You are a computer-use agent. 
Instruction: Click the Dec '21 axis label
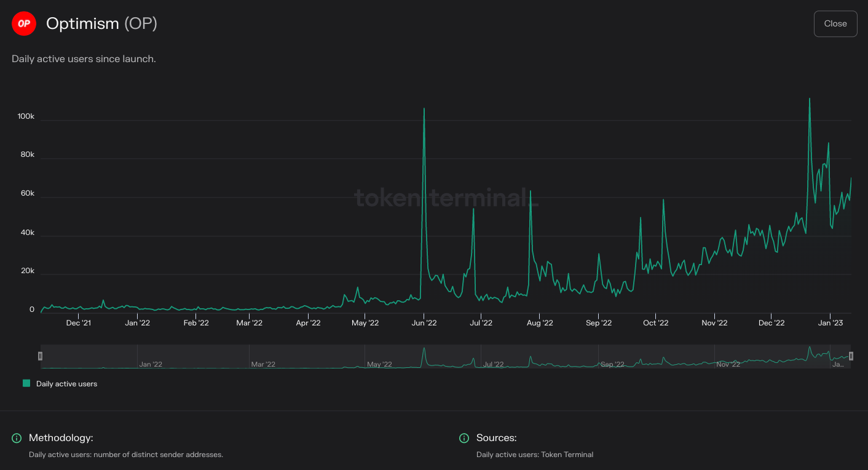[x=77, y=322]
